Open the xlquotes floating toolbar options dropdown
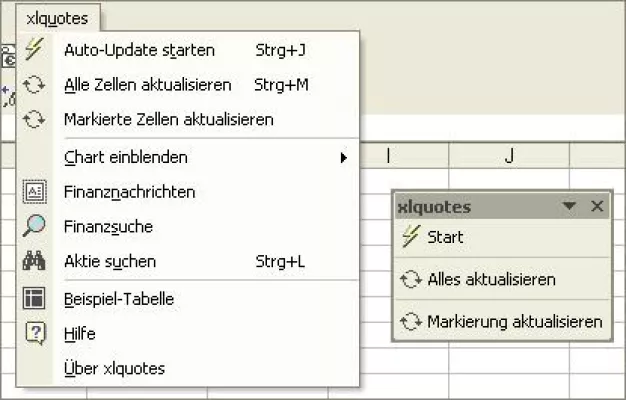 coord(569,206)
